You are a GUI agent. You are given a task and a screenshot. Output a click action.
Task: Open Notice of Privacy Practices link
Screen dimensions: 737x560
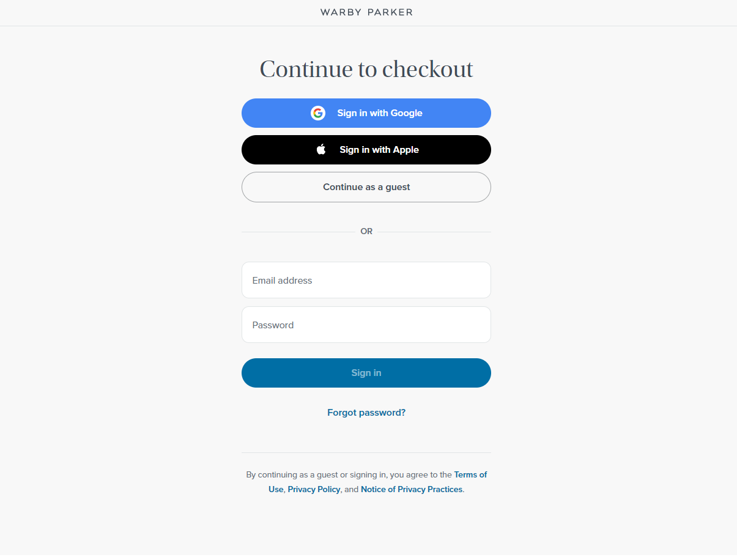412,489
